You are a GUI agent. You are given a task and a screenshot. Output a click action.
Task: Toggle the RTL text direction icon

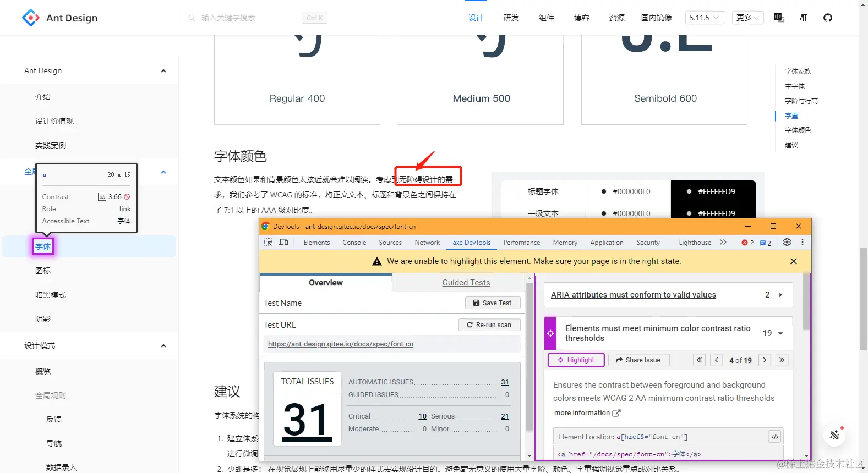point(804,18)
